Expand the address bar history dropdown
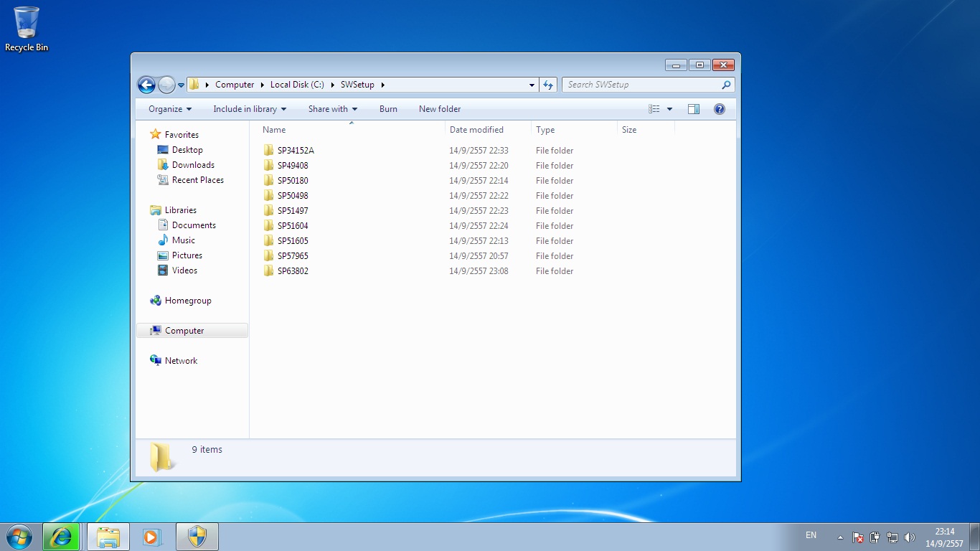The image size is (980, 551). click(532, 85)
